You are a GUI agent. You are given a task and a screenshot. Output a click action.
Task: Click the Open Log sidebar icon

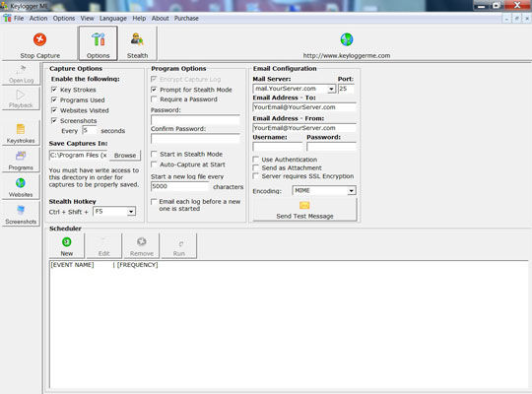pos(21,74)
